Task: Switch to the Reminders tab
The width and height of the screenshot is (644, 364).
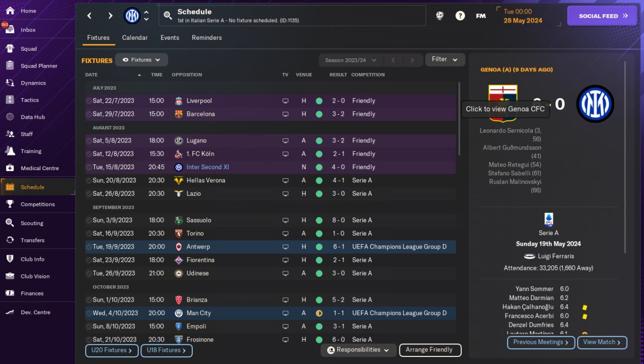Action: pyautogui.click(x=207, y=38)
